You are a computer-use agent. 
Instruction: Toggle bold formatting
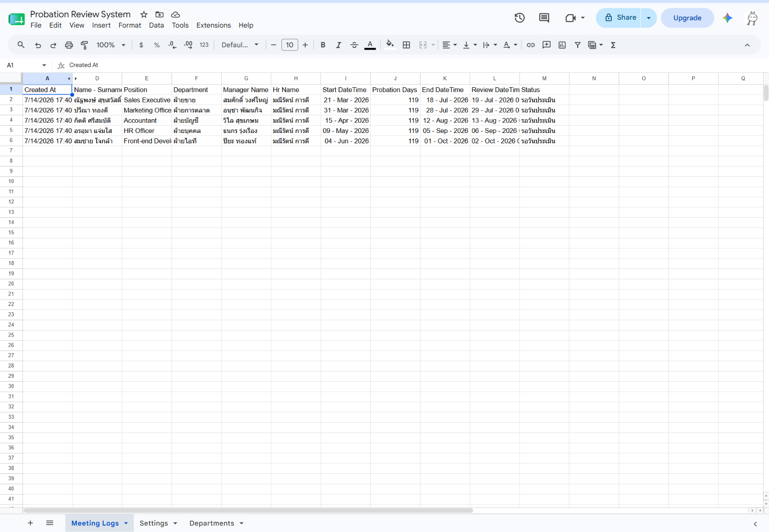pos(323,45)
